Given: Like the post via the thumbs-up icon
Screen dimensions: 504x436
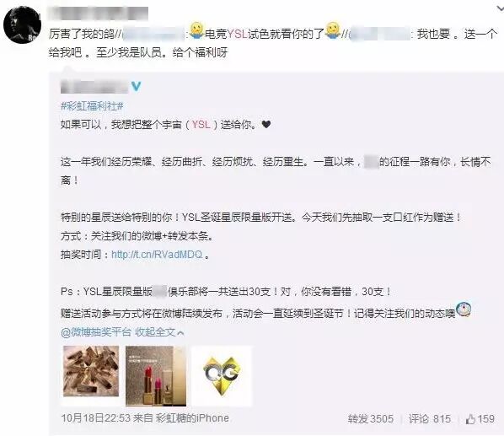Looking at the screenshot, I should (470, 418).
